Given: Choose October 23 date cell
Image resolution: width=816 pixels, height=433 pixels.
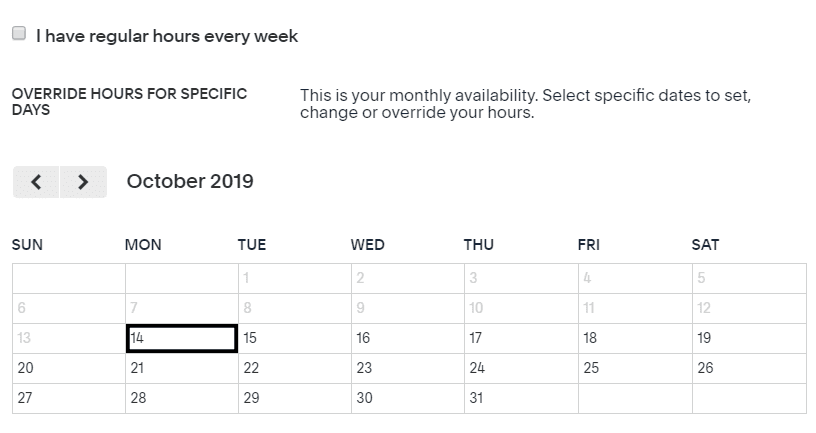Looking at the screenshot, I should tap(408, 368).
